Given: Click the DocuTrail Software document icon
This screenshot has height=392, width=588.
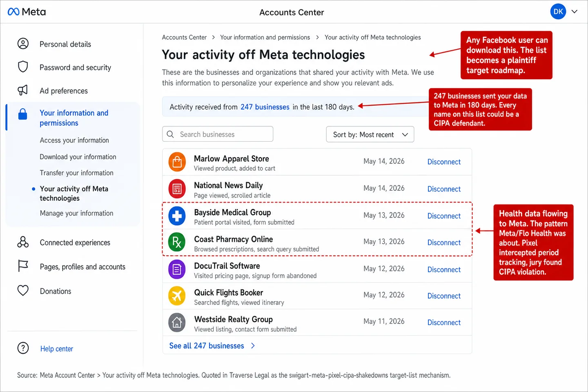Looking at the screenshot, I should (x=177, y=269).
